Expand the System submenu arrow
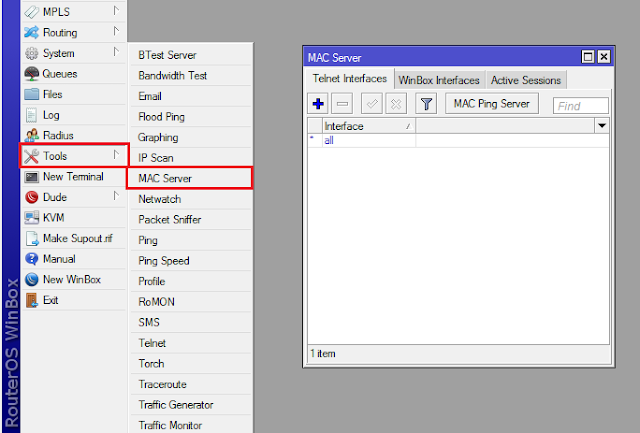 [x=116, y=52]
